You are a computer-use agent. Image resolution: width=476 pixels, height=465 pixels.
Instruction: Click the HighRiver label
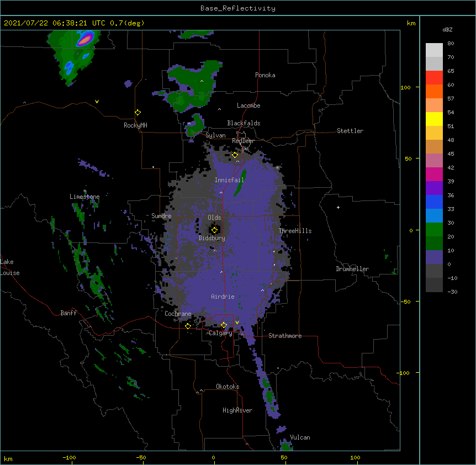237,410
